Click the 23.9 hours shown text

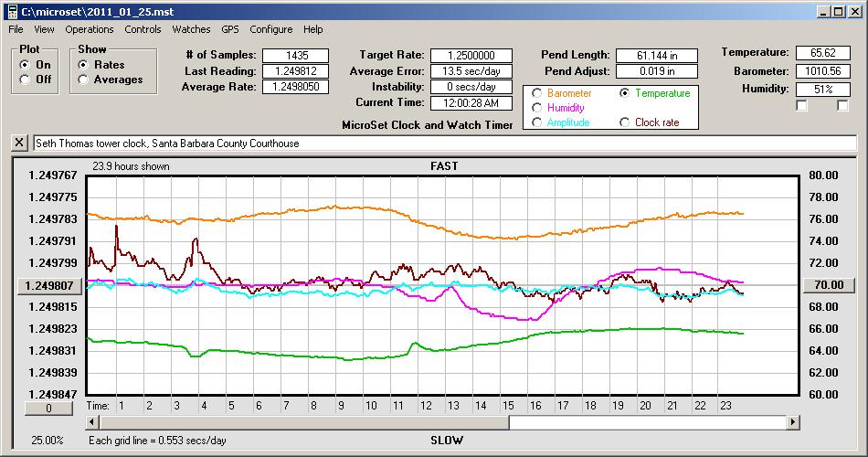coord(132,166)
